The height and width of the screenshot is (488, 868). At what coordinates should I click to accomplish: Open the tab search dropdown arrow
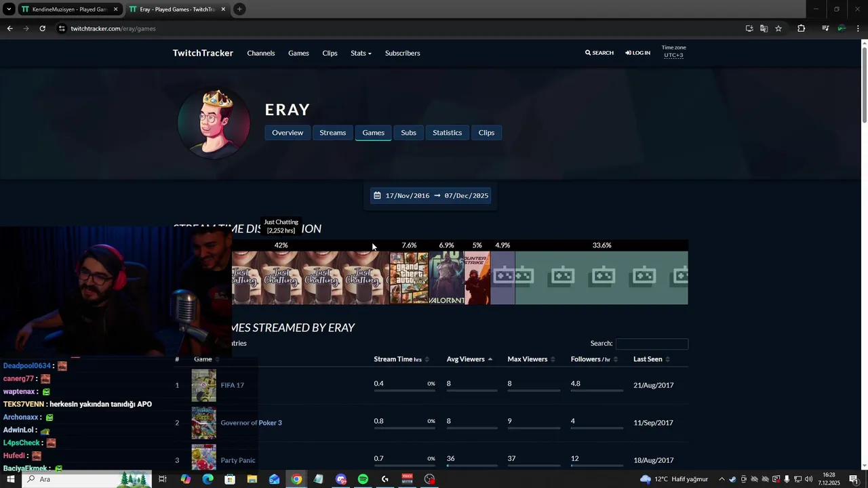pos(9,9)
